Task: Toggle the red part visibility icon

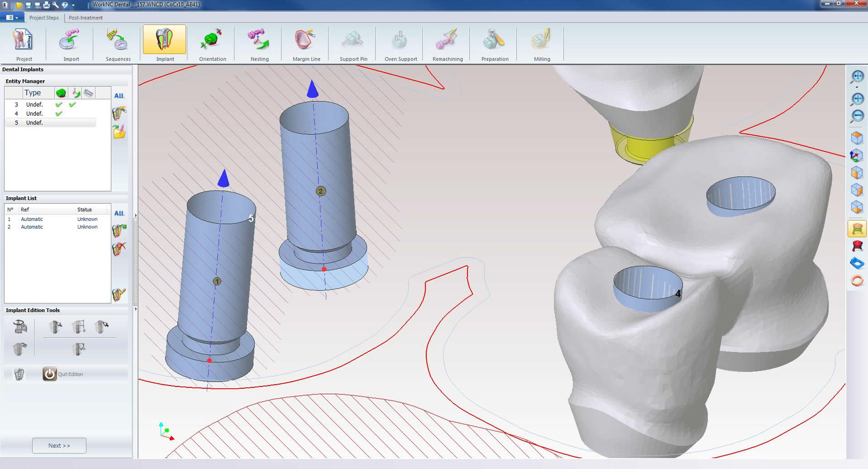Action: [x=857, y=246]
